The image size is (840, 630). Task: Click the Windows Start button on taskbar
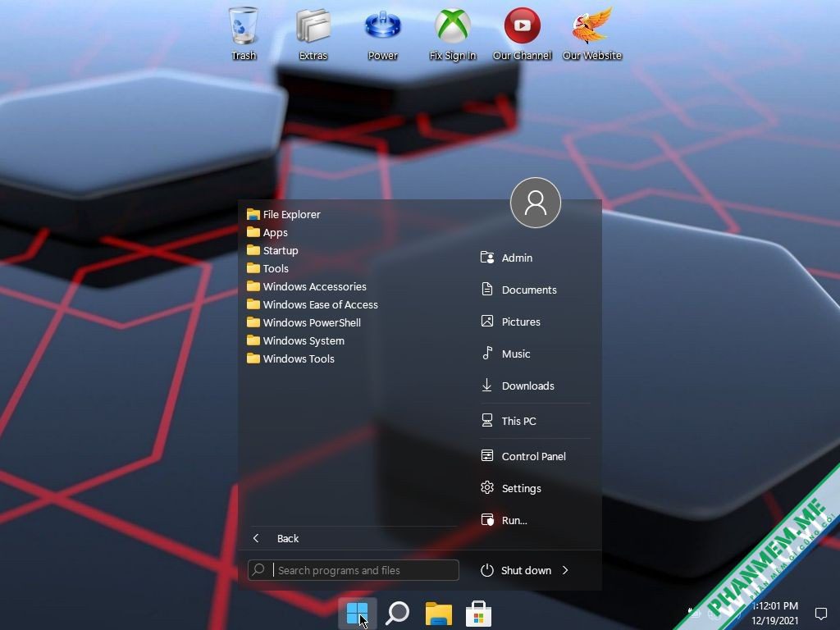(358, 613)
